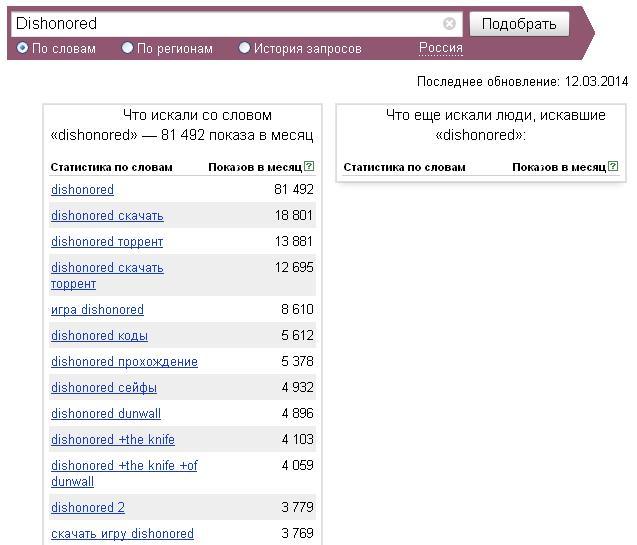Select the count '4 932'
This screenshot has width=637, height=545.
point(297,387)
